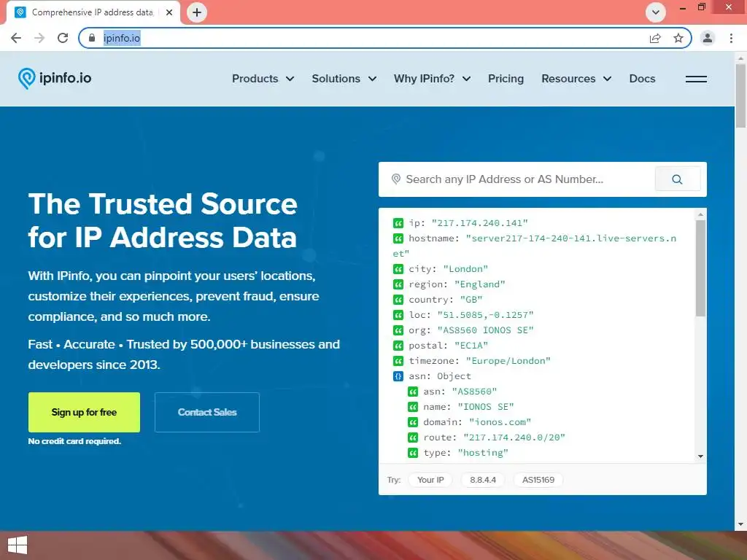Click the browser forward arrow
The image size is (747, 560).
pos(39,38)
